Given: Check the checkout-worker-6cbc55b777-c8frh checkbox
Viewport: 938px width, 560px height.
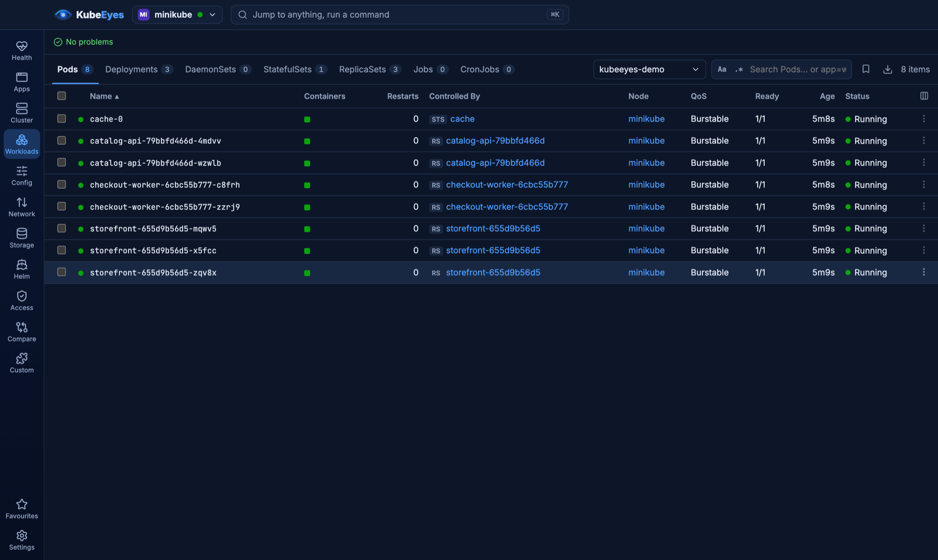Looking at the screenshot, I should coord(61,184).
